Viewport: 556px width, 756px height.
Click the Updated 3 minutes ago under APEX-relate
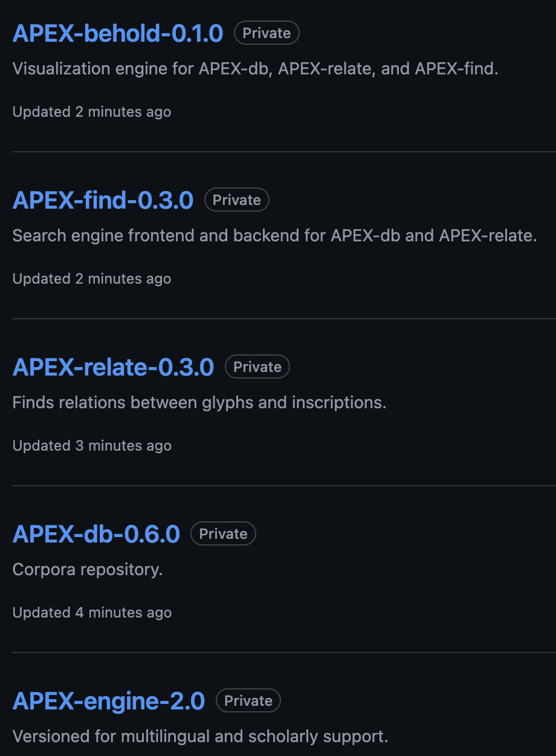(x=91, y=446)
